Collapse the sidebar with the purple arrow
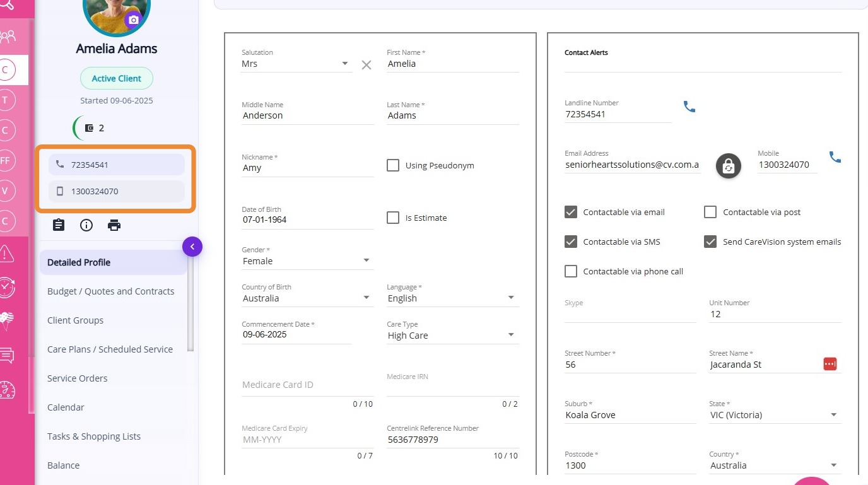Image resolution: width=868 pixels, height=485 pixels. click(192, 247)
